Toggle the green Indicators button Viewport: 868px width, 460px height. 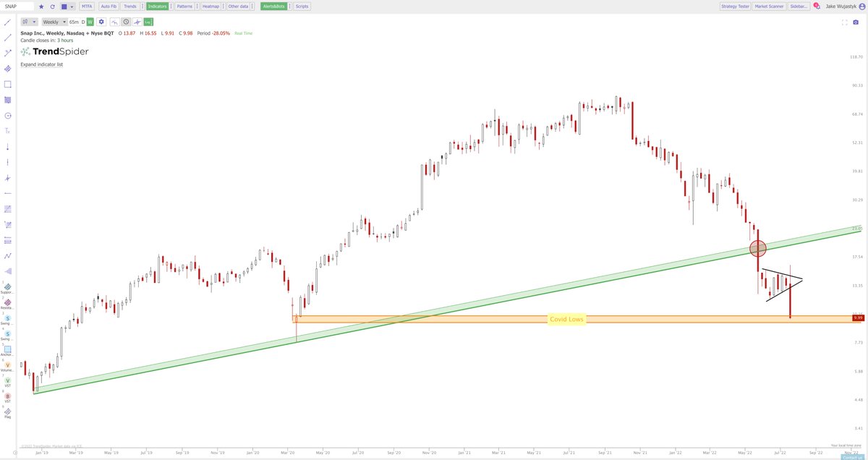[158, 7]
